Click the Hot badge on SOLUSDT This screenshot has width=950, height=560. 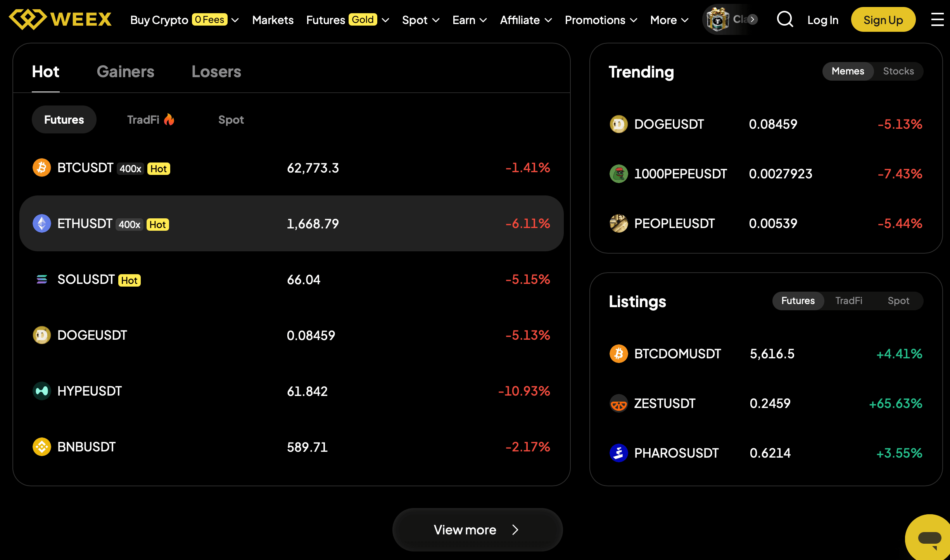pyautogui.click(x=130, y=280)
